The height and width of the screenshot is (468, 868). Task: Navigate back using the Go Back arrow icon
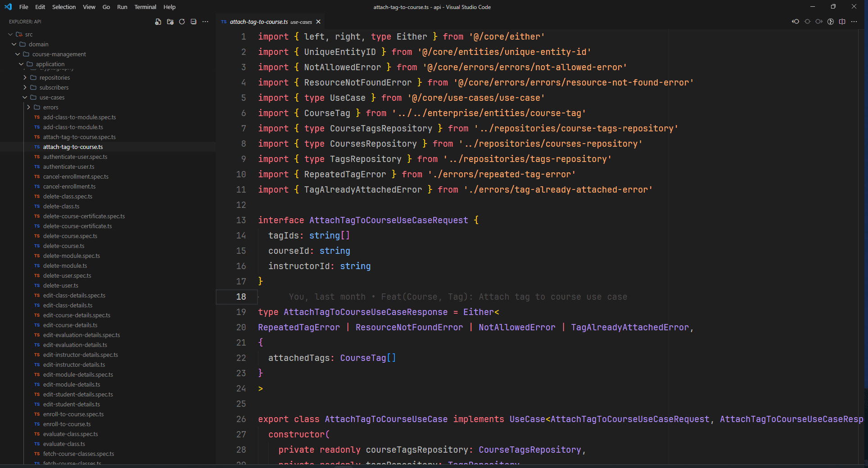point(795,21)
